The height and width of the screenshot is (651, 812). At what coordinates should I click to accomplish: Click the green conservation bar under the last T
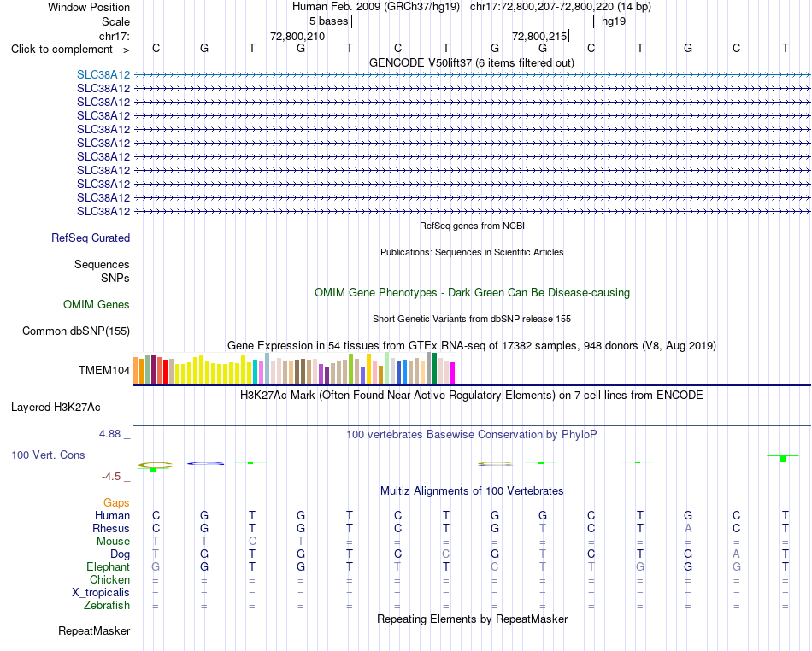(783, 459)
